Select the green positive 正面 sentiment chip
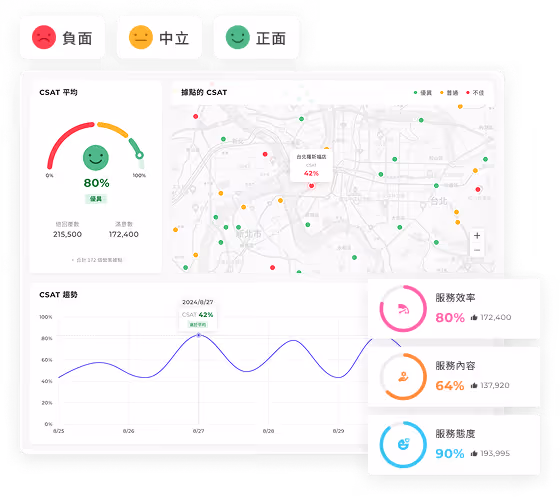Screen dimensions: 560x499 coord(256,38)
